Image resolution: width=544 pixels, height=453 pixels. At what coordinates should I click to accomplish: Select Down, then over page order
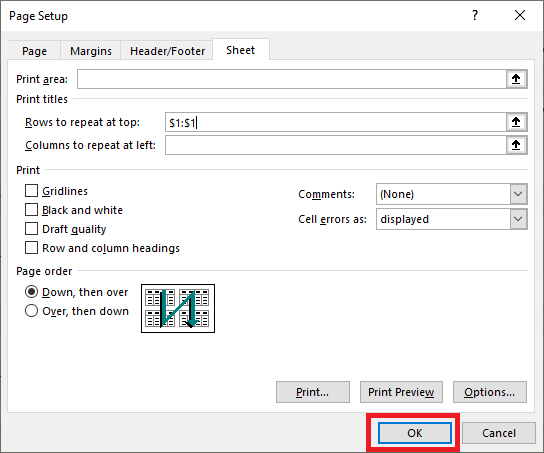tap(31, 292)
